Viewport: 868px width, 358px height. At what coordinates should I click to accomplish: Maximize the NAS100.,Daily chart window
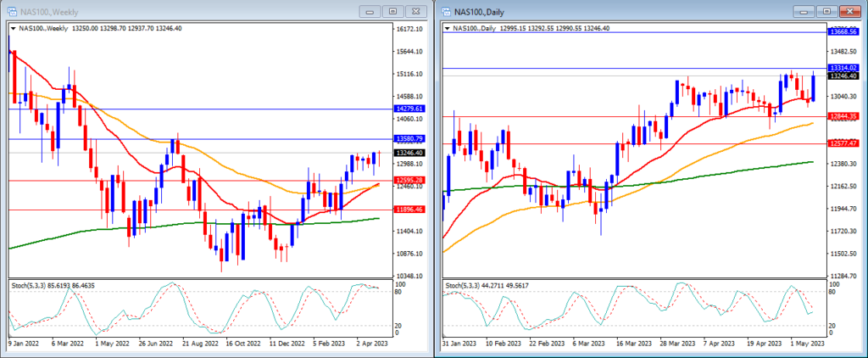(x=827, y=11)
